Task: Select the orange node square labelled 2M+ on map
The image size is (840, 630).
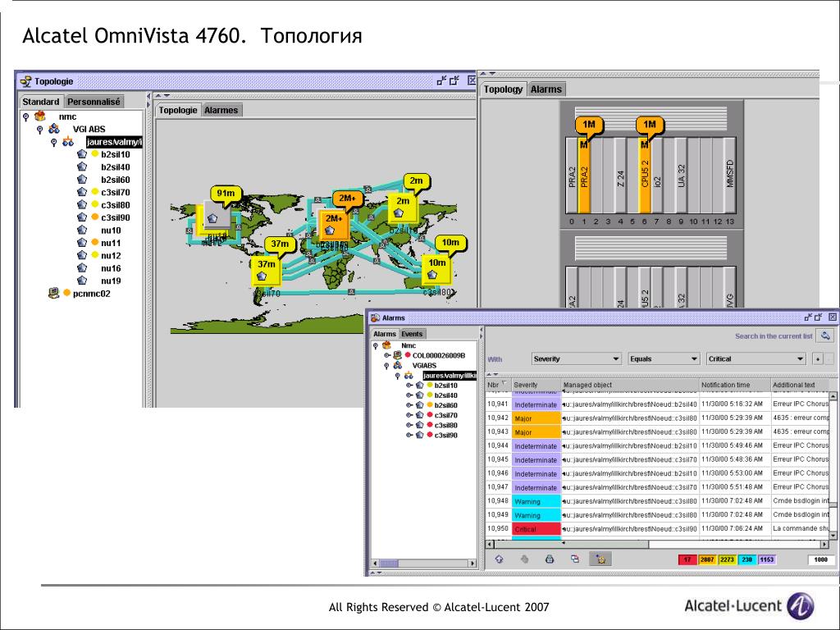Action: (333, 225)
